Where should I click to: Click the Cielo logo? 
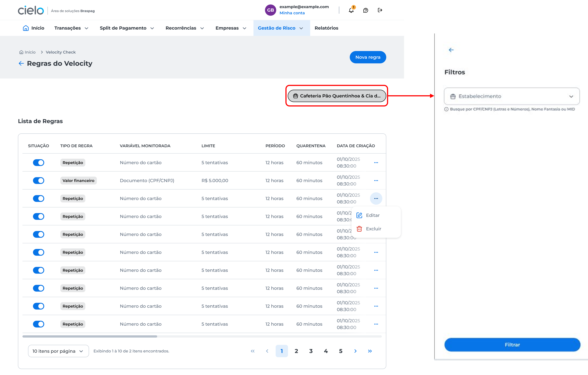[x=31, y=10]
